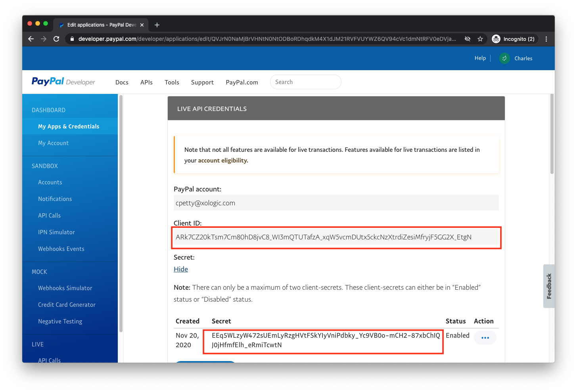Open the Incognito profile indicator
Screen dimensions: 577x392
point(514,39)
